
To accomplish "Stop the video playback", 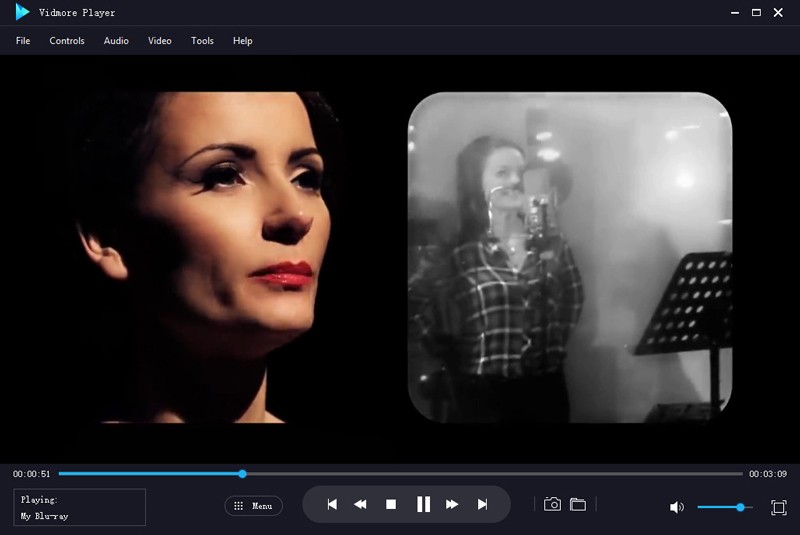I will click(391, 505).
